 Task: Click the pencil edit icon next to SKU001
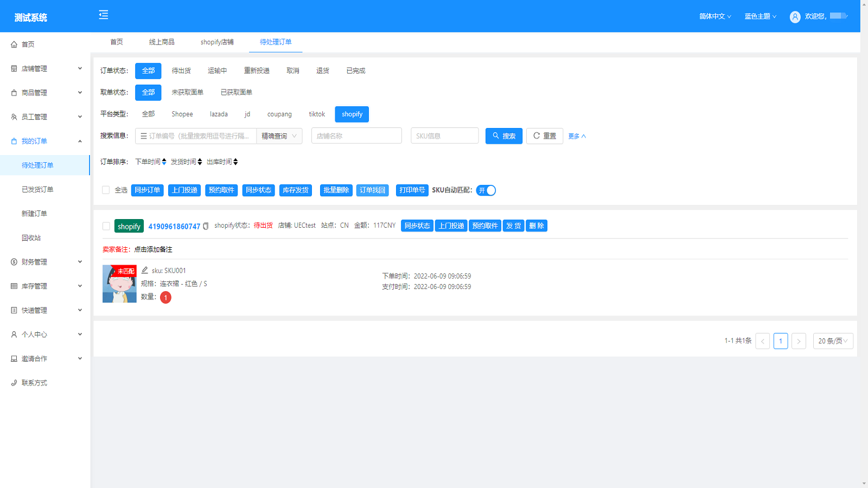coord(145,270)
